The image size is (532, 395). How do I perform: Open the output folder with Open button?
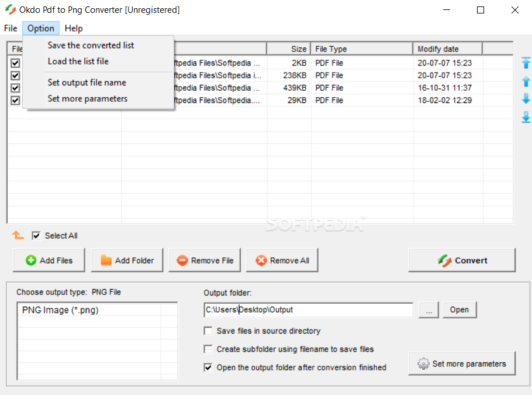point(460,310)
